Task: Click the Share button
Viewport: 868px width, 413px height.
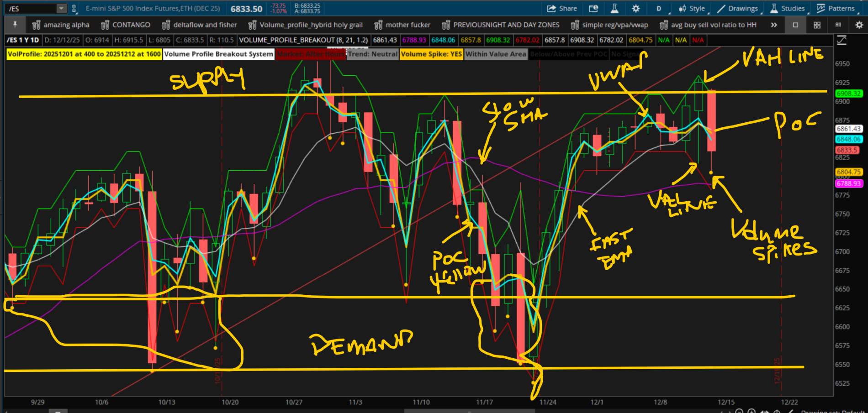Action: [x=562, y=8]
